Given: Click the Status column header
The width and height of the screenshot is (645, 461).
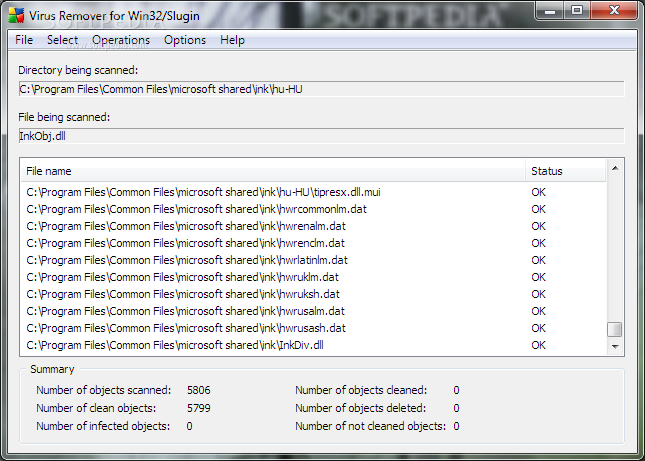Looking at the screenshot, I should coord(566,171).
